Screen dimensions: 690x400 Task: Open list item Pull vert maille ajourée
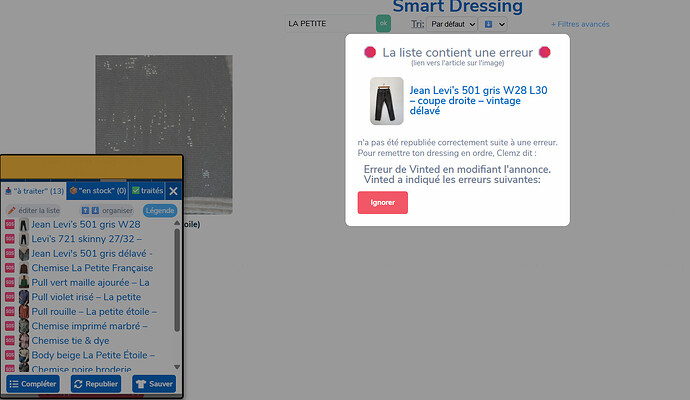[90, 283]
